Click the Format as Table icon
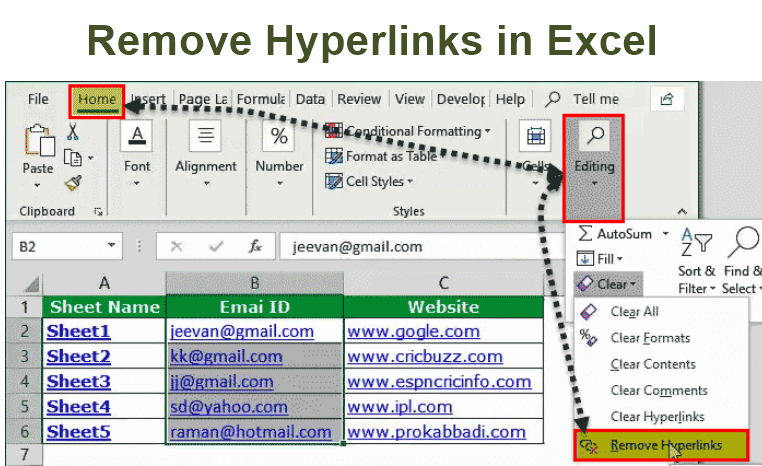The height and width of the screenshot is (466, 762). (x=334, y=156)
